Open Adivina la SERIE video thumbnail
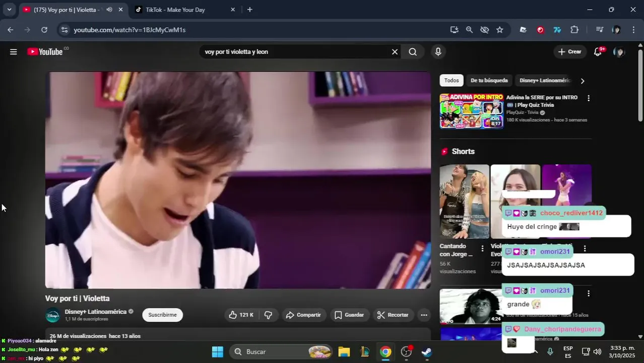This screenshot has height=363, width=644. tap(471, 111)
